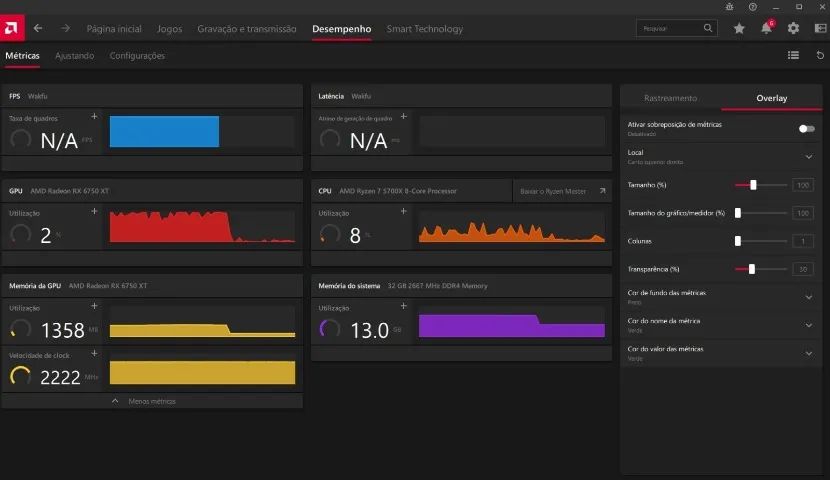
Task: Open the help question mark icon
Action: (x=753, y=7)
